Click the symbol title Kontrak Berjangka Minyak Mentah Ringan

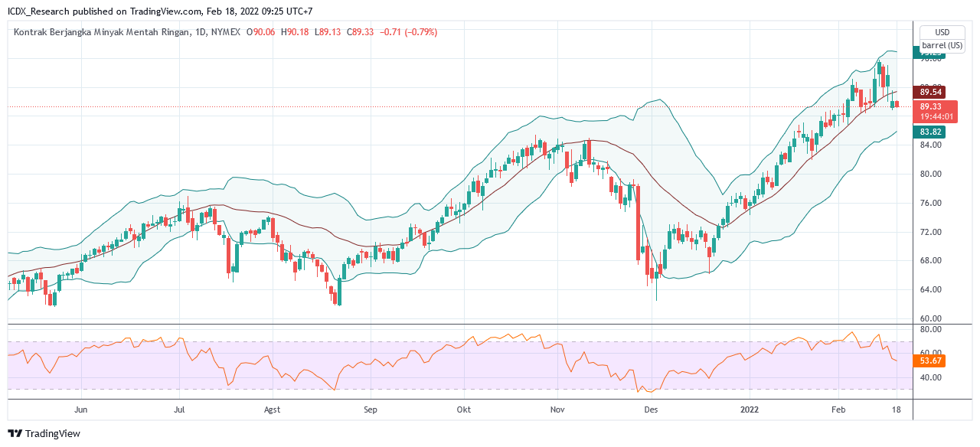pyautogui.click(x=100, y=32)
